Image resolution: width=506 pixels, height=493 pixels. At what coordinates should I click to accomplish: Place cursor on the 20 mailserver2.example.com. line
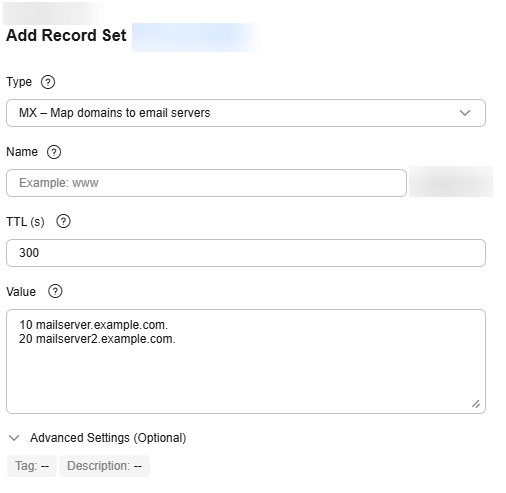tap(97, 339)
